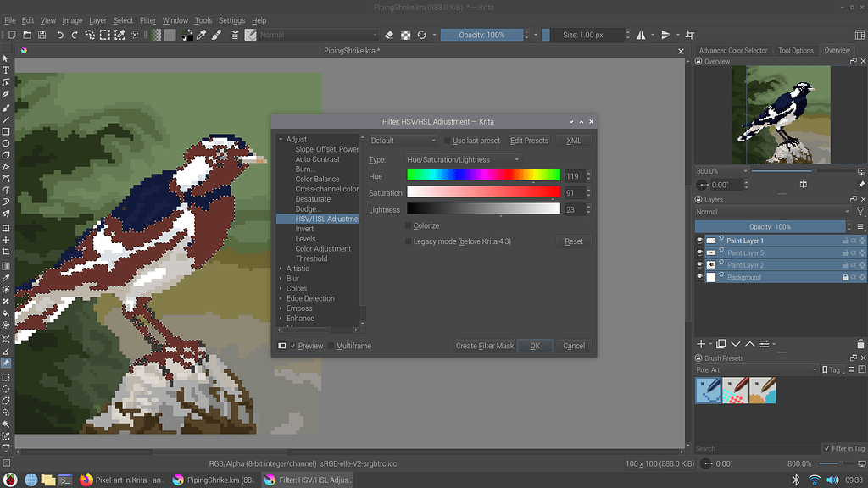Expand the Artistic filter category
This screenshot has width=868, height=488.
(x=298, y=269)
